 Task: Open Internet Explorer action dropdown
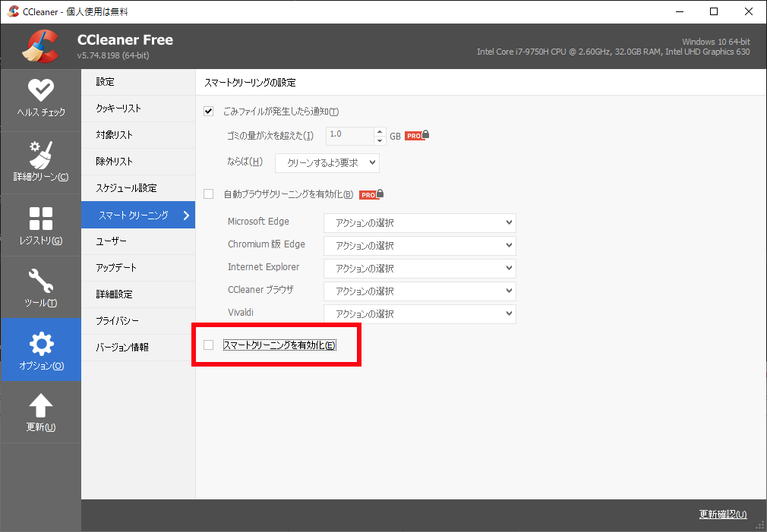pos(420,268)
